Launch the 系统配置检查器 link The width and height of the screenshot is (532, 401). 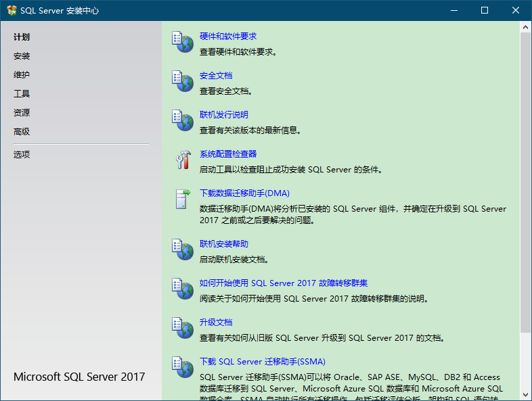(x=228, y=154)
